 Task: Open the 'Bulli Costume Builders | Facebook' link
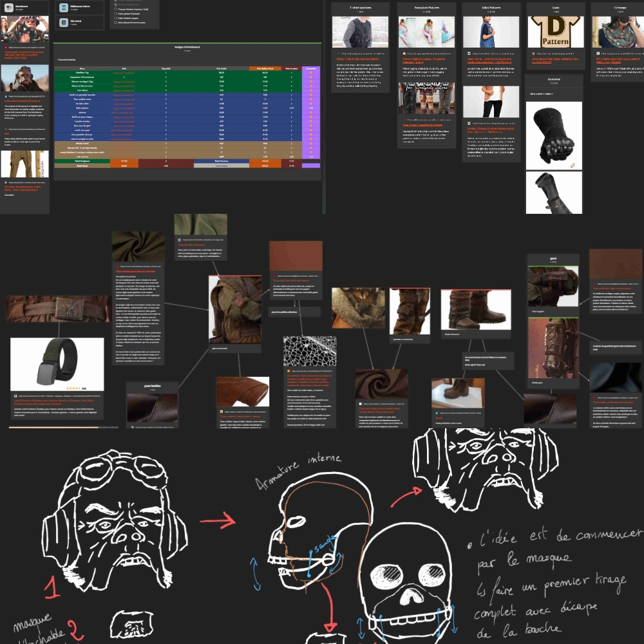[23, 100]
